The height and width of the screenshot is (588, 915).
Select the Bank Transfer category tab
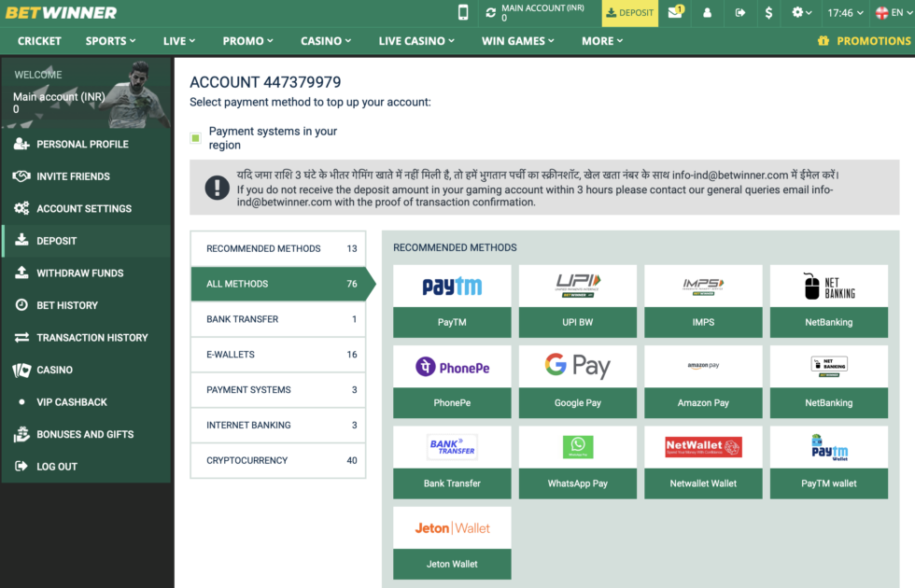tap(278, 319)
